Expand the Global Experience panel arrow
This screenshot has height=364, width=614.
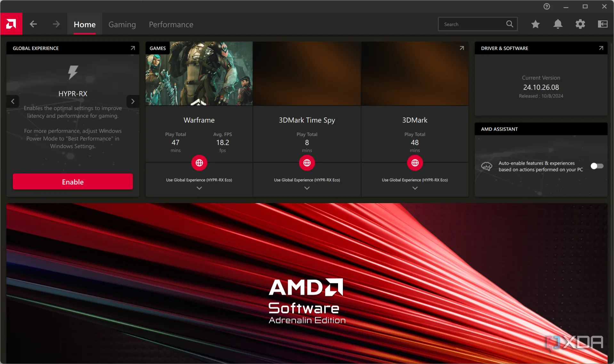pyautogui.click(x=133, y=48)
